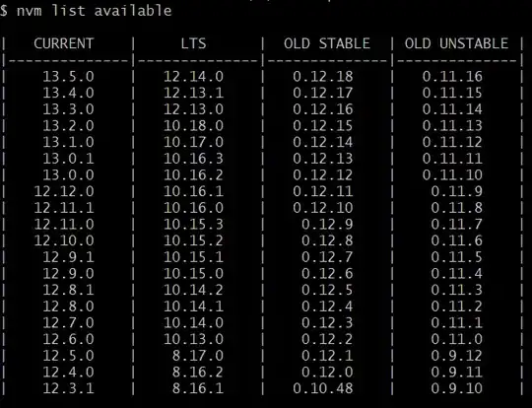Image resolution: width=532 pixels, height=408 pixels.
Task: Click version 13.3.0
Action: (x=68, y=109)
